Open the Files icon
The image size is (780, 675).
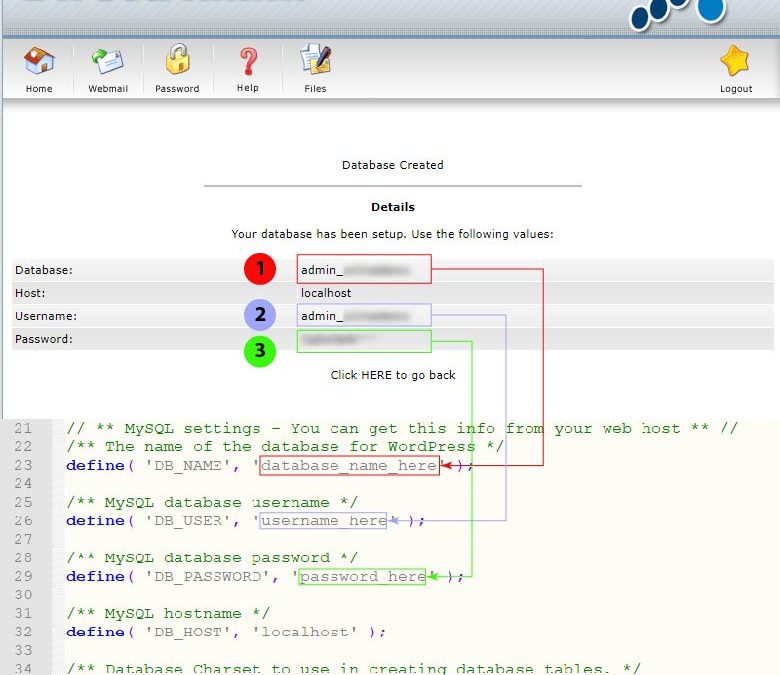coord(315,60)
